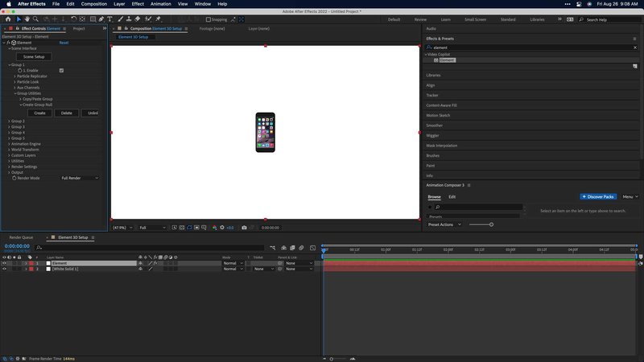644x362 pixels.
Task: Click the Discover Packs button
Action: 598,196
